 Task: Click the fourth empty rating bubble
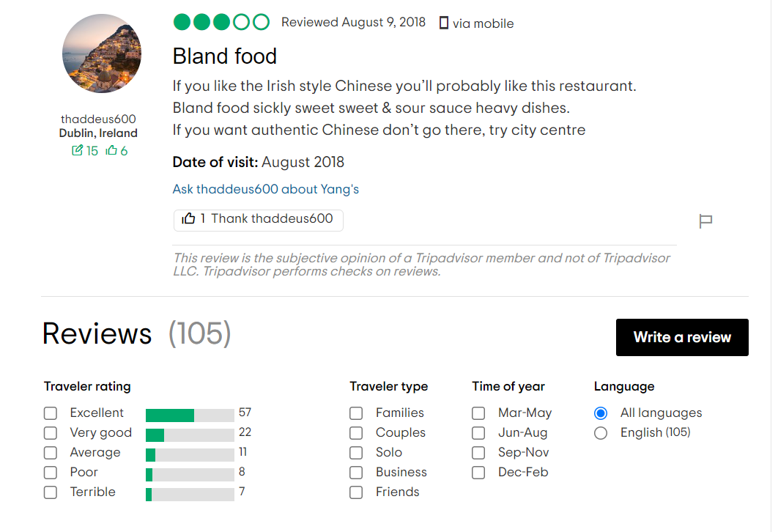pyautogui.click(x=242, y=22)
